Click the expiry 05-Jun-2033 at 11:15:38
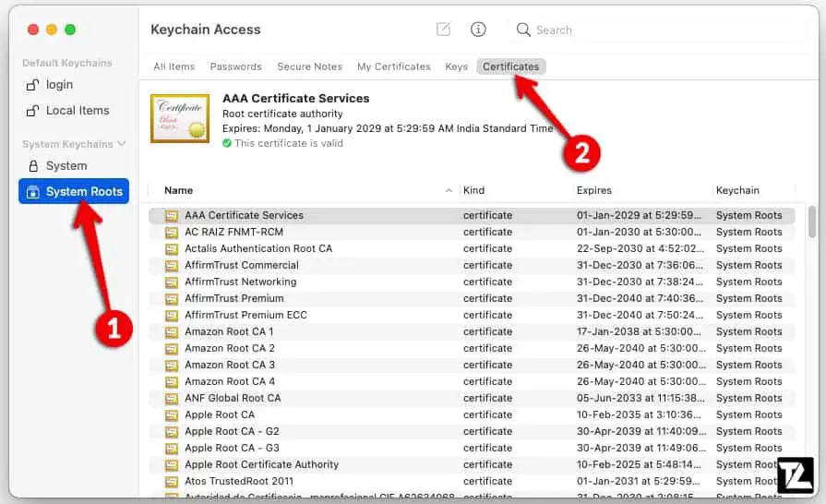The width and height of the screenshot is (826, 504). [x=640, y=398]
